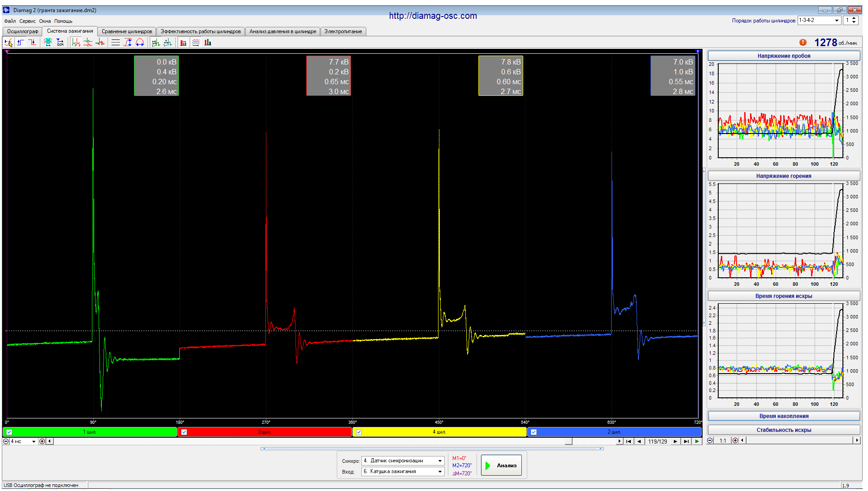Viewport: 868px width, 491px height.
Task: Click the Время горения искры panel header
Action: [784, 296]
